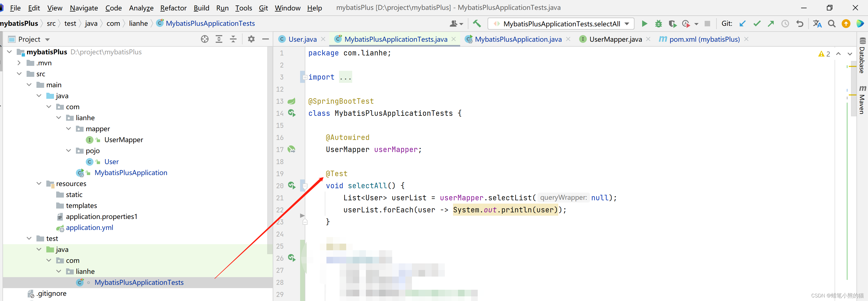Image resolution: width=868 pixels, height=301 pixels.
Task: Click the 2 warnings indicator
Action: pyautogui.click(x=824, y=54)
